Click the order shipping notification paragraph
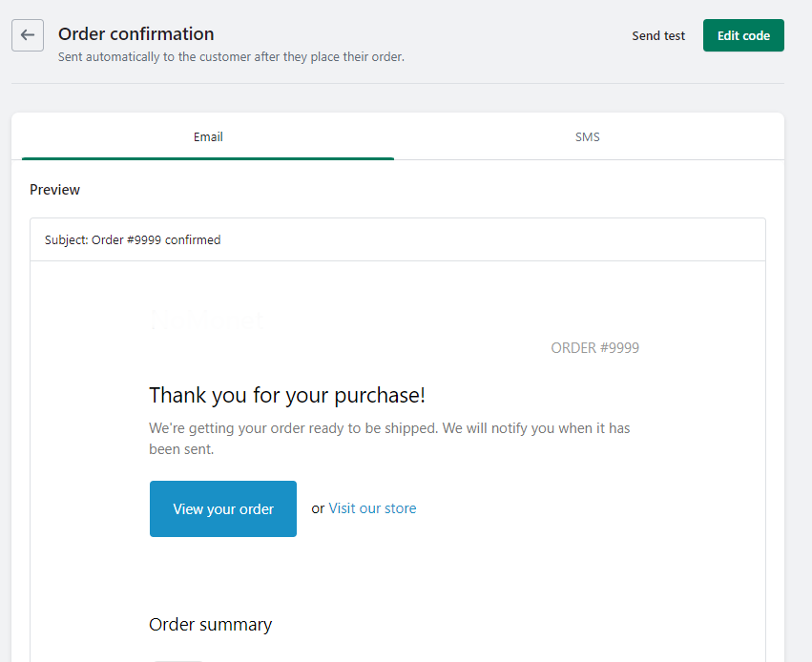This screenshot has height=662, width=812. (389, 438)
